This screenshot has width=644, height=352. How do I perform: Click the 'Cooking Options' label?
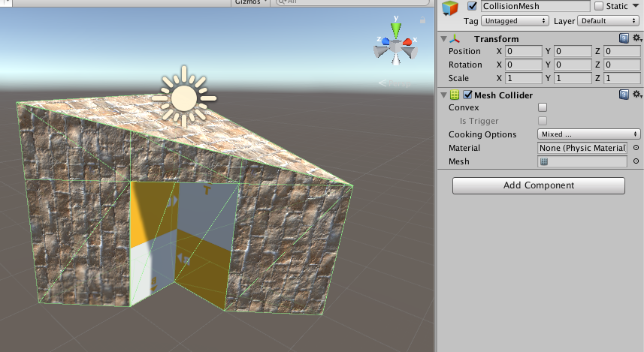(x=482, y=134)
